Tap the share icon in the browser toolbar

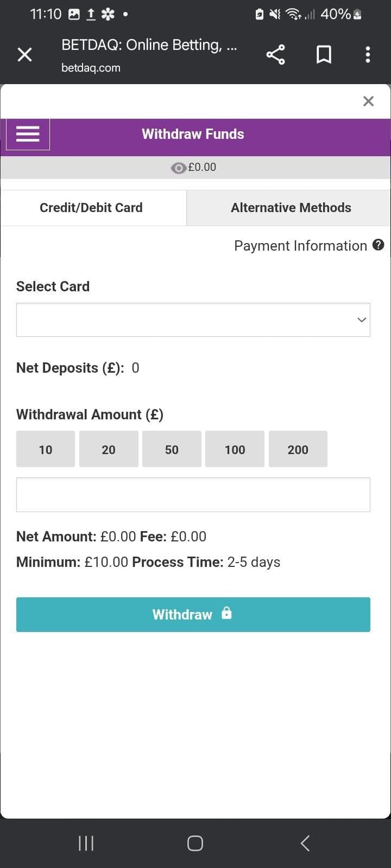[275, 54]
